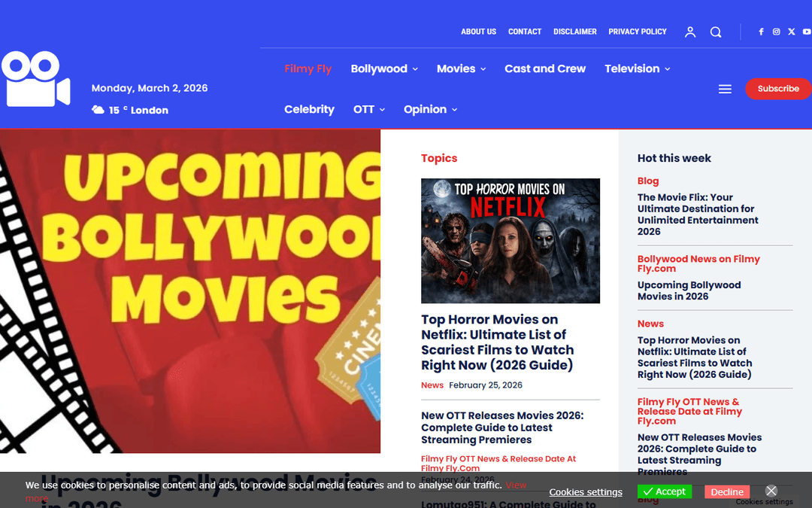Image resolution: width=812 pixels, height=508 pixels.
Task: Go to About Us page
Action: (478, 32)
